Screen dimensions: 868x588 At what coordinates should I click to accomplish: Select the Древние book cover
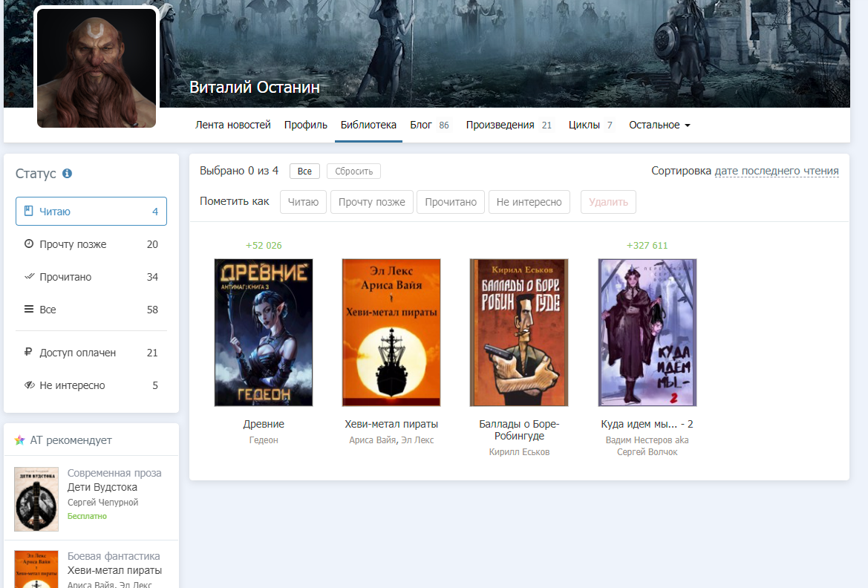264,332
